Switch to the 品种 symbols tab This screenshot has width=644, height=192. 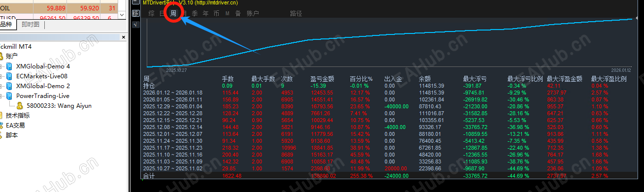coord(6,25)
